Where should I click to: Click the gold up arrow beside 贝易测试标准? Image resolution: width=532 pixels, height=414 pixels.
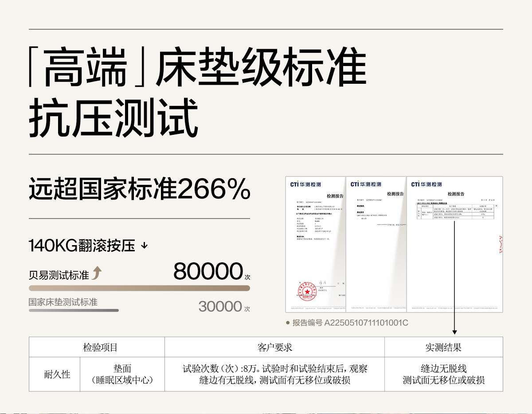97,273
